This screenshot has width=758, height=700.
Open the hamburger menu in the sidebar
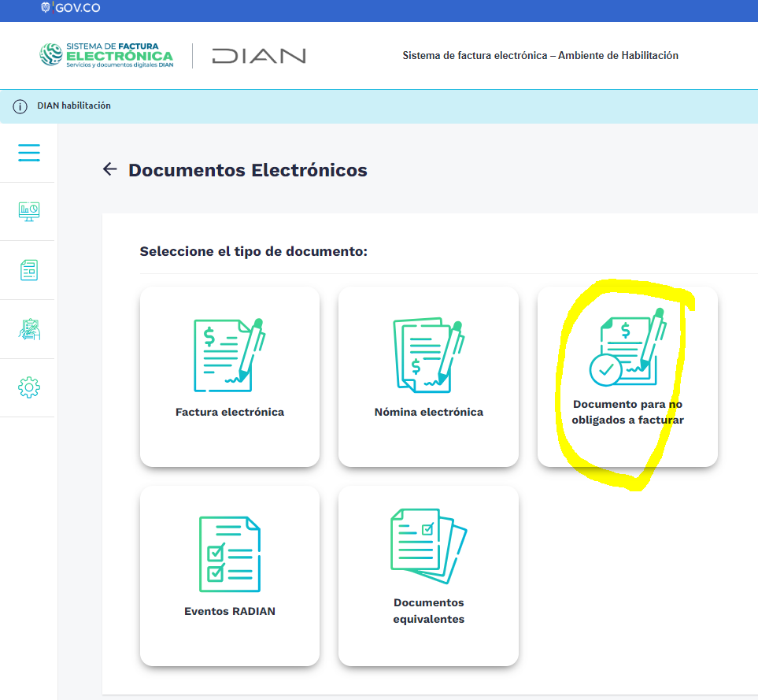(x=29, y=153)
